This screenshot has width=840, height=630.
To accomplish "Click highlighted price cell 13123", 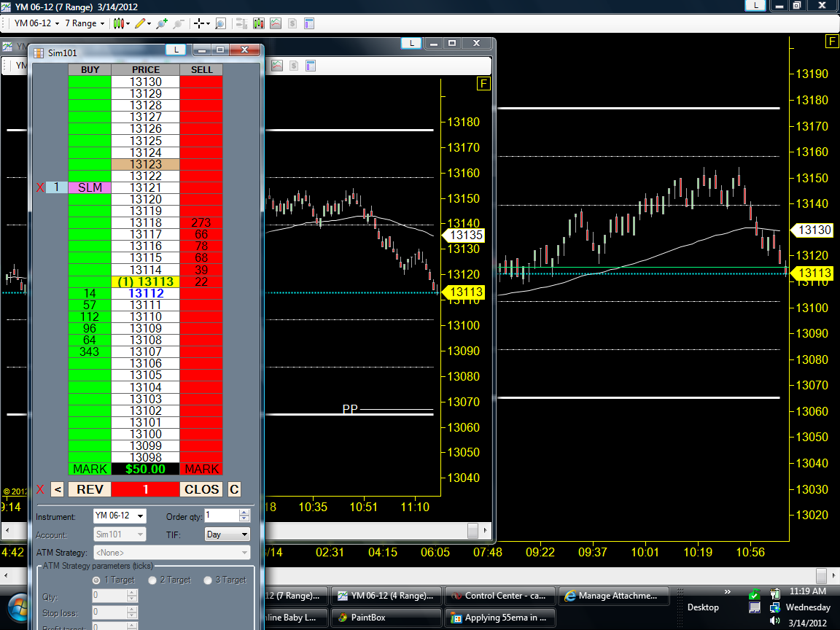I will point(145,165).
